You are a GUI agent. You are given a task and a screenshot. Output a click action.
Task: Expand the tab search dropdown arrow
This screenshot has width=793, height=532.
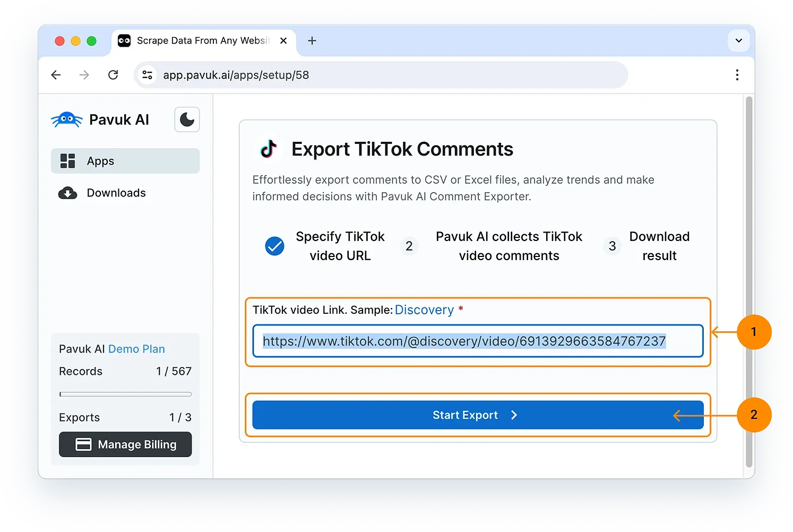pyautogui.click(x=738, y=41)
